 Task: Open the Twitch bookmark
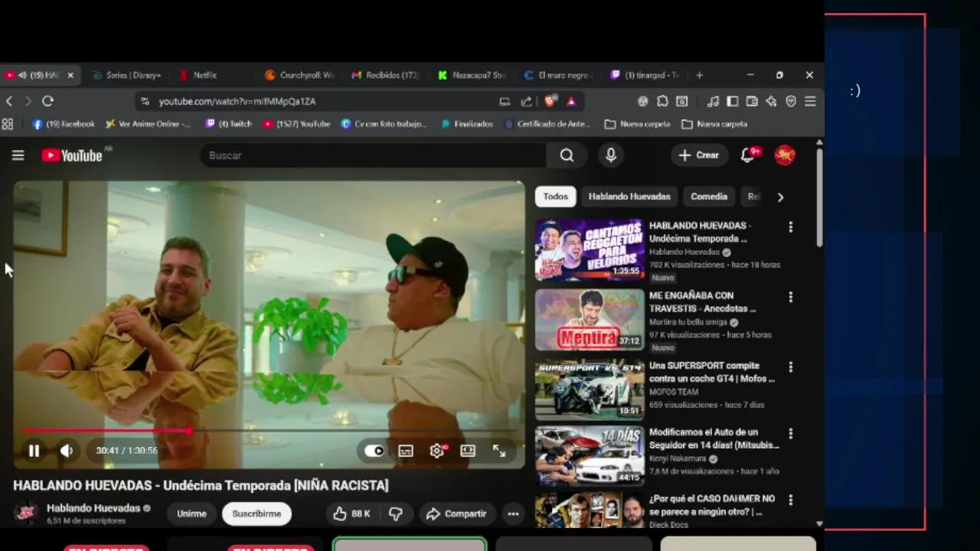[228, 124]
